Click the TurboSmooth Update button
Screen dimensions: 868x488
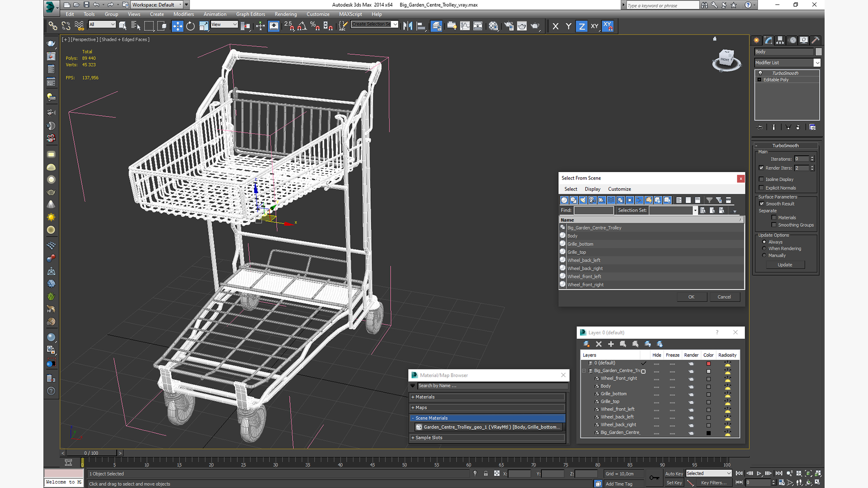785,265
